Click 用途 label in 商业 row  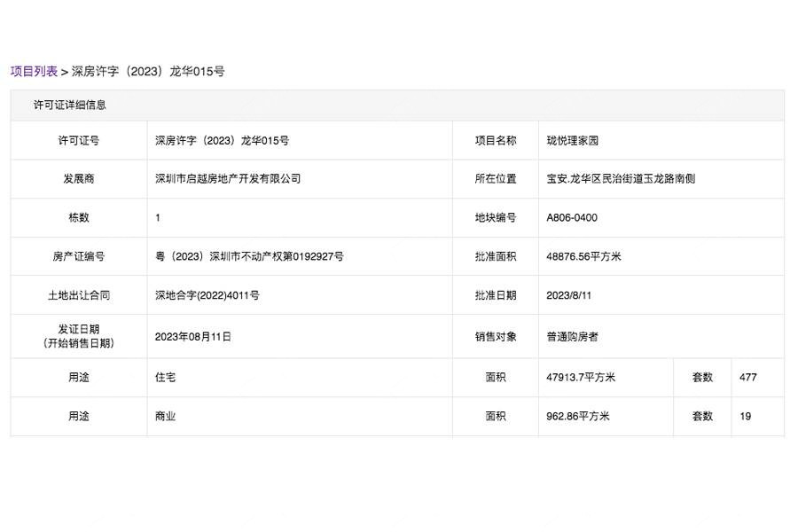[x=79, y=416]
